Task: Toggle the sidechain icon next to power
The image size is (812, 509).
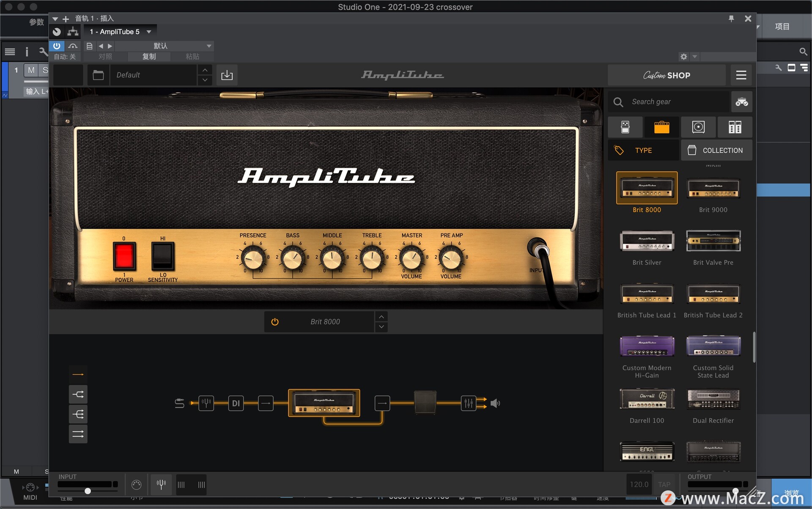Action: (73, 46)
